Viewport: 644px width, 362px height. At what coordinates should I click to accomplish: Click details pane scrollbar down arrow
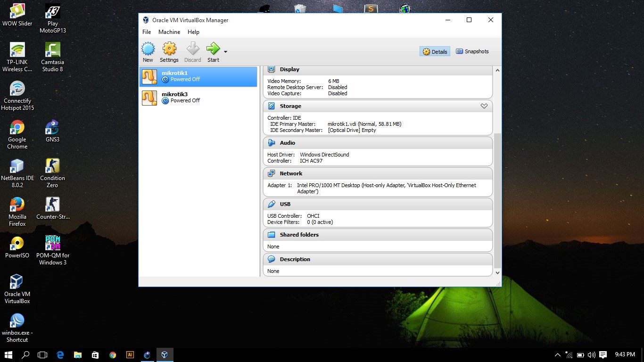point(497,272)
